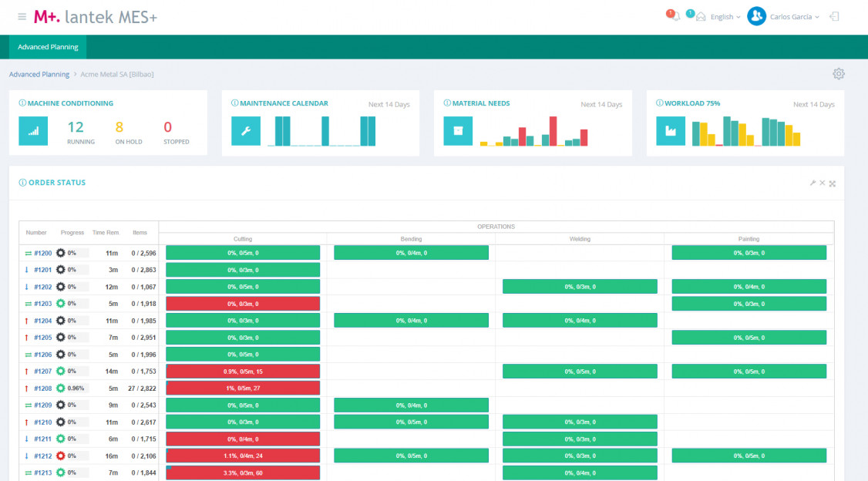The width and height of the screenshot is (868, 481).
Task: Click the Workload factory icon
Action: tap(670, 131)
